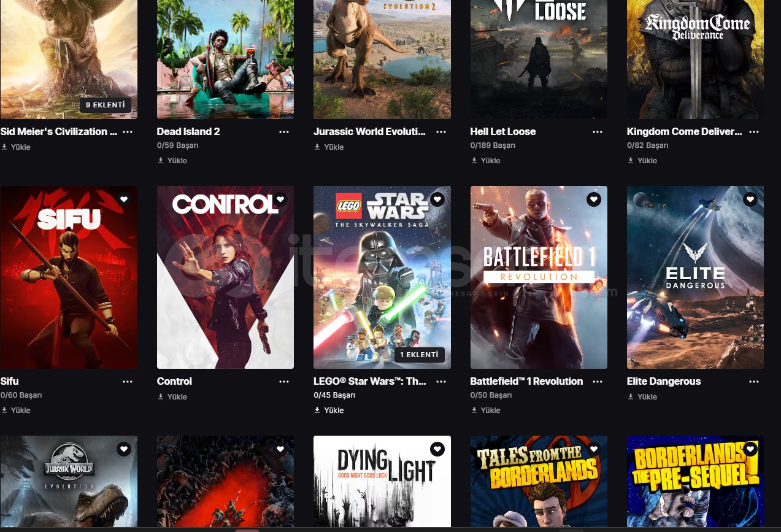The image size is (781, 532).
Task: Toggle favorite heart on Jurassic World Evolution cover
Action: click(124, 449)
